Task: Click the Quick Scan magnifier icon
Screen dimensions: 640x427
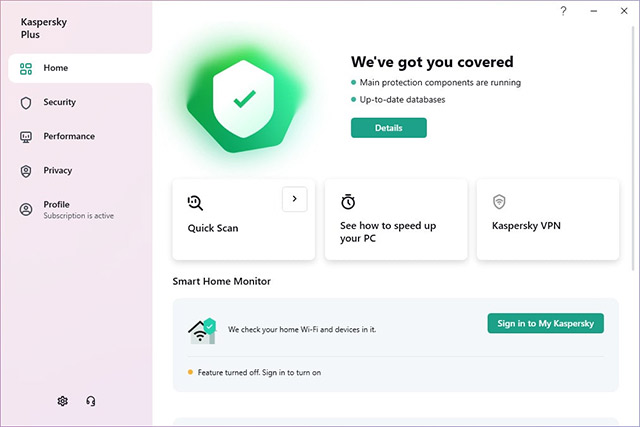Action: tap(196, 202)
